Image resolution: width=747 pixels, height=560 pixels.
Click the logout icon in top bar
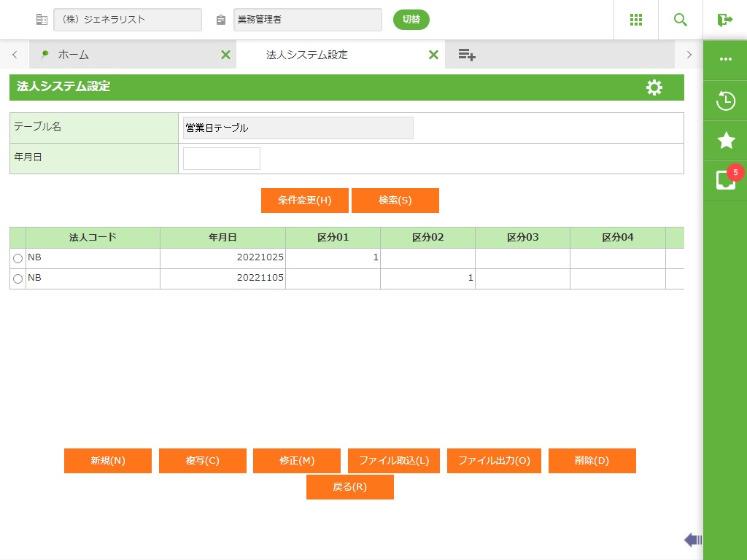(x=724, y=20)
